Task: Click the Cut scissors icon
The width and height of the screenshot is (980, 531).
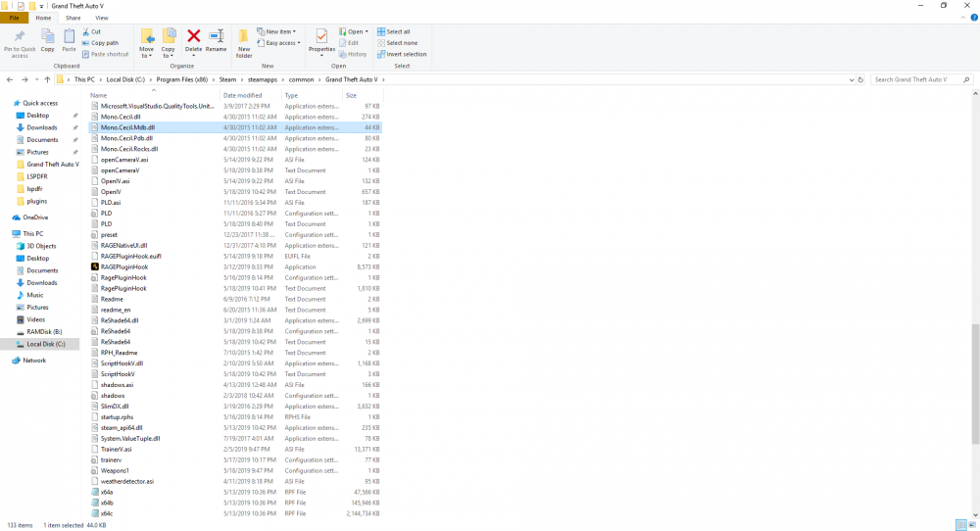Action: click(86, 31)
